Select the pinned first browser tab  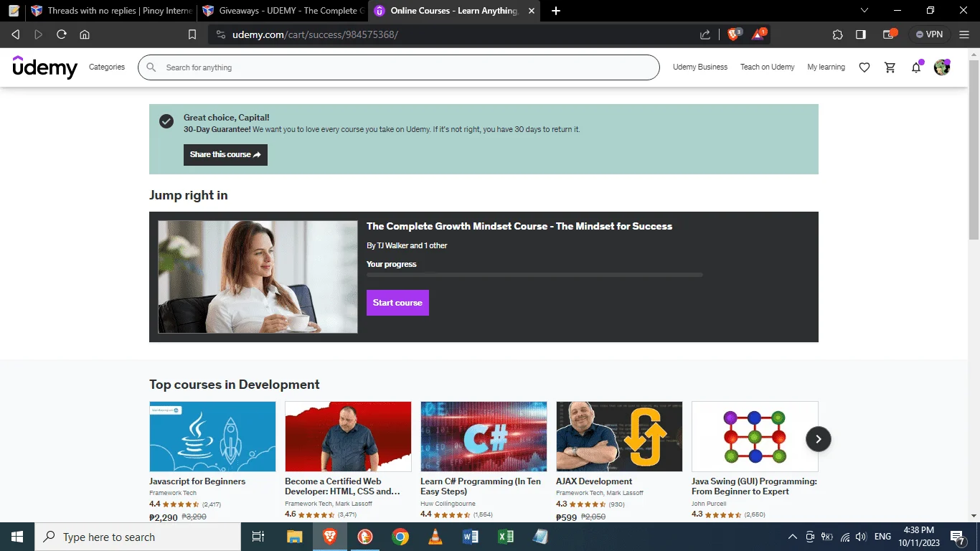click(x=13, y=11)
